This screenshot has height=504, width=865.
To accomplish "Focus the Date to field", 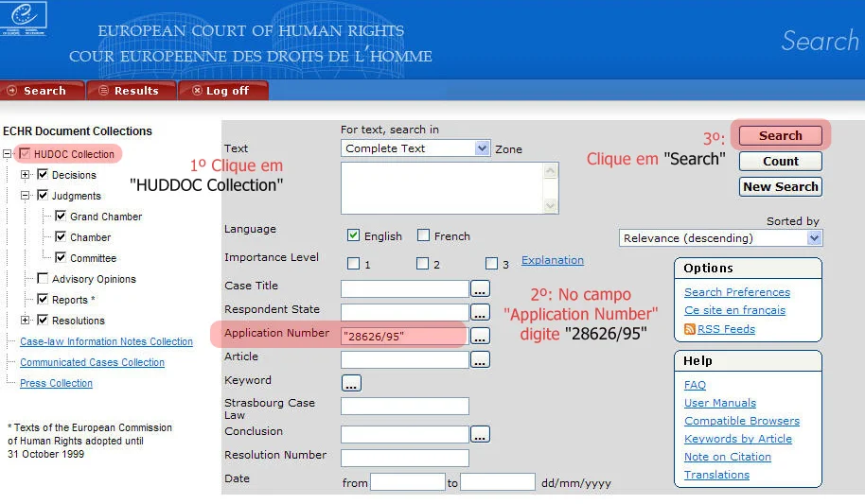I will (x=498, y=482).
